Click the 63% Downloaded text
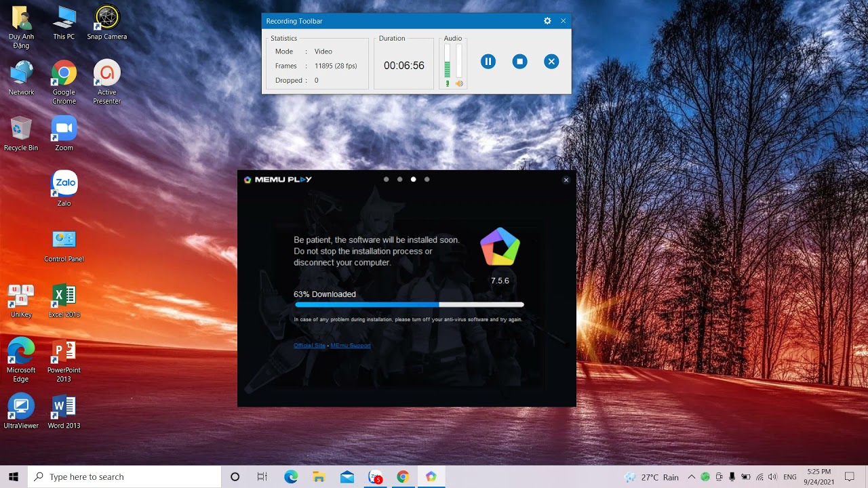This screenshot has width=868, height=488. (325, 294)
